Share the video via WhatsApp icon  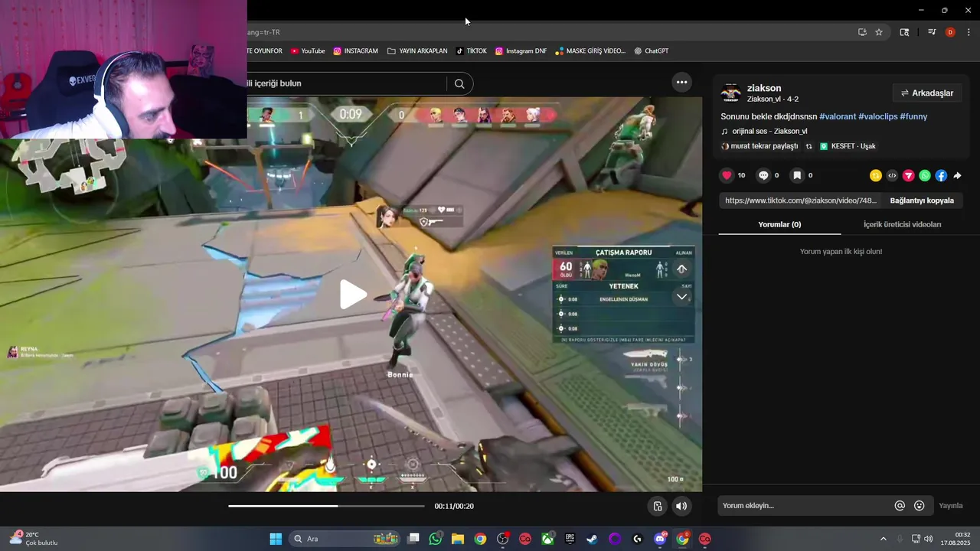925,175
